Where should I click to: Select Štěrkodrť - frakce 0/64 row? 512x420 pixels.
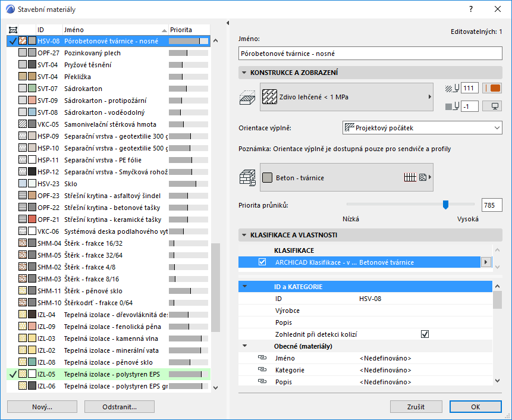pyautogui.click(x=108, y=303)
